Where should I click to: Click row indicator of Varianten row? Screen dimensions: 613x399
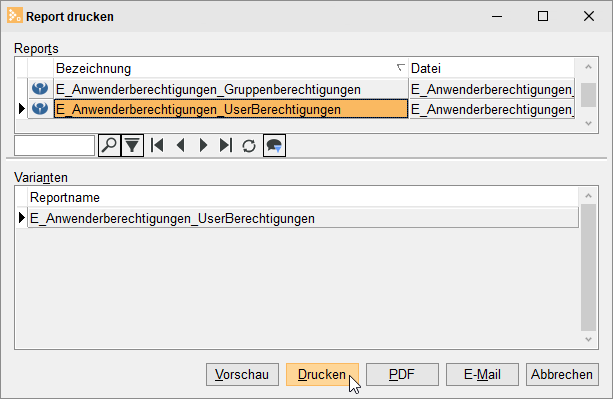(22, 218)
